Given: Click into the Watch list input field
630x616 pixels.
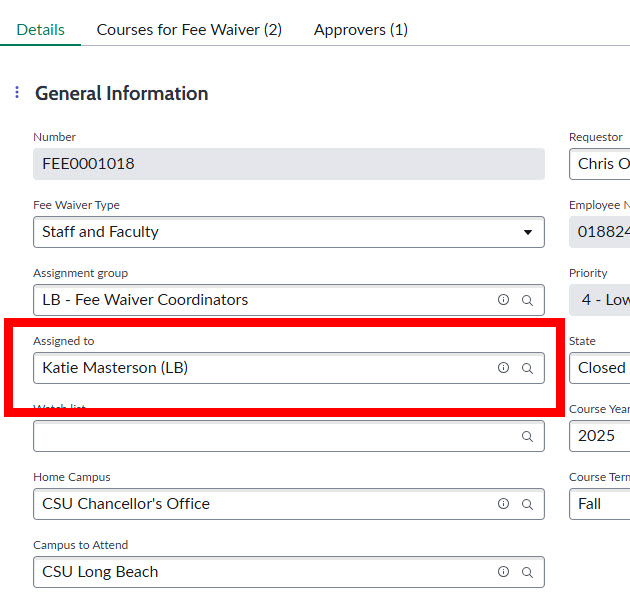Looking at the screenshot, I should (x=270, y=436).
